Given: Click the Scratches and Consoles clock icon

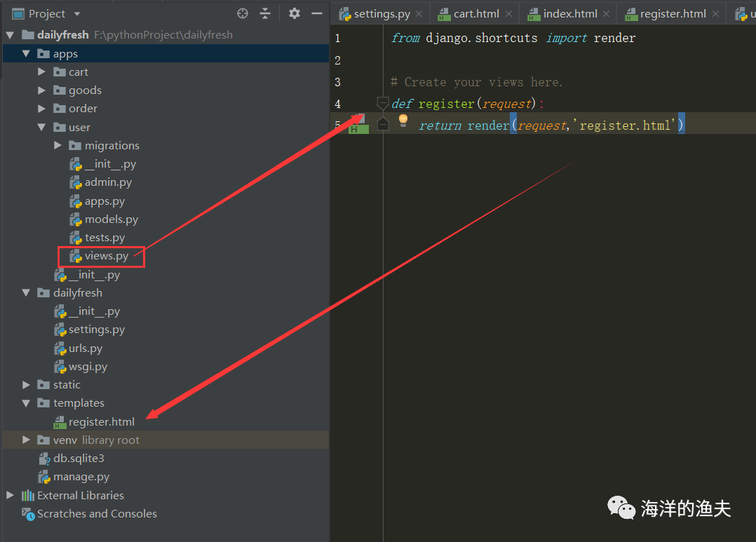Looking at the screenshot, I should tap(28, 514).
